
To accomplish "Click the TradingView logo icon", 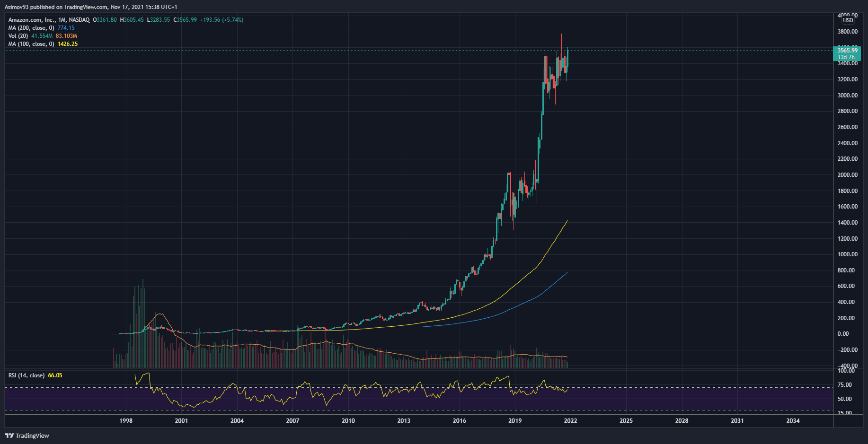I will (9, 435).
